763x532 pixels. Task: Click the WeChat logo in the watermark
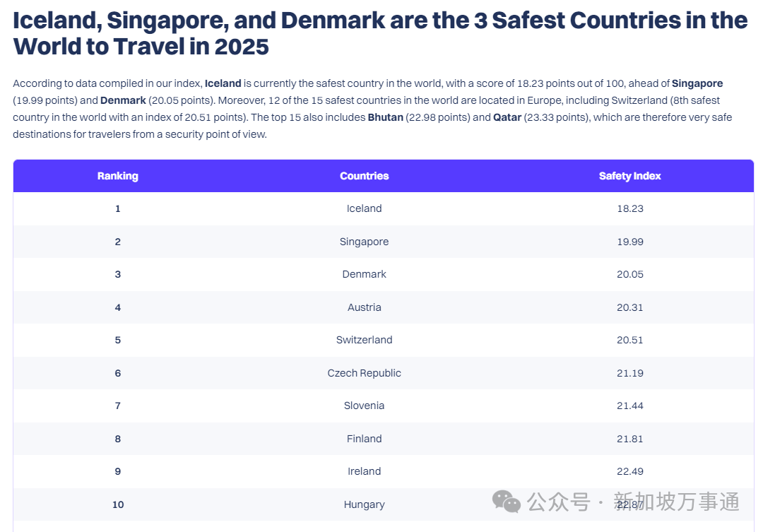pyautogui.click(x=507, y=502)
